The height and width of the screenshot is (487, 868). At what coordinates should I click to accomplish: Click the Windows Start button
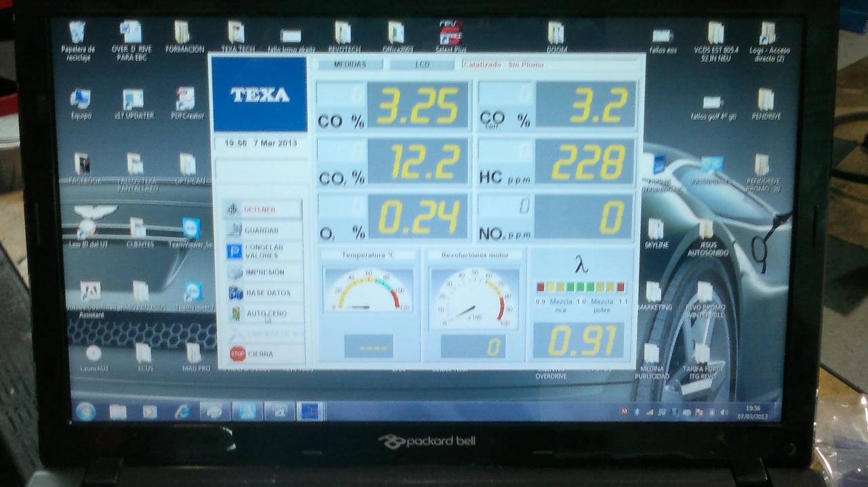point(86,411)
